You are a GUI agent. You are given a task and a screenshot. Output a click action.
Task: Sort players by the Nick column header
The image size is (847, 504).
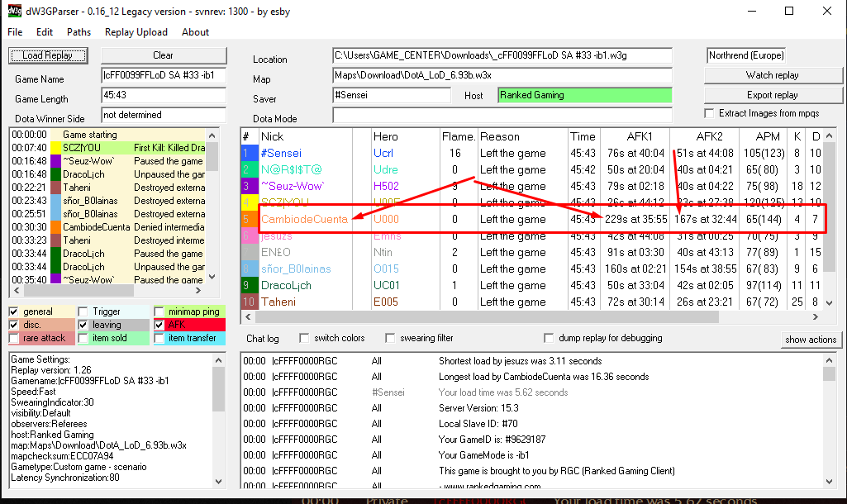pos(305,136)
